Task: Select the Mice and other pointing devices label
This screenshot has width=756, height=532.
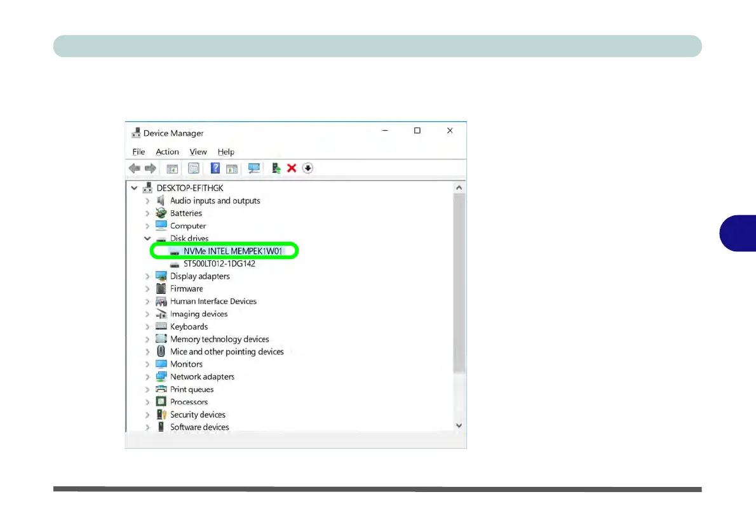Action: [x=227, y=351]
